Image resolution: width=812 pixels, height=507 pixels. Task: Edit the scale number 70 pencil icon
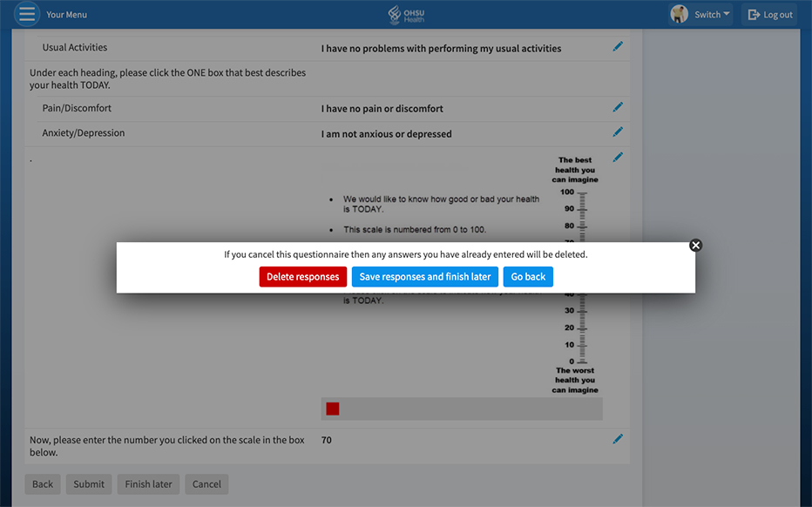618,440
